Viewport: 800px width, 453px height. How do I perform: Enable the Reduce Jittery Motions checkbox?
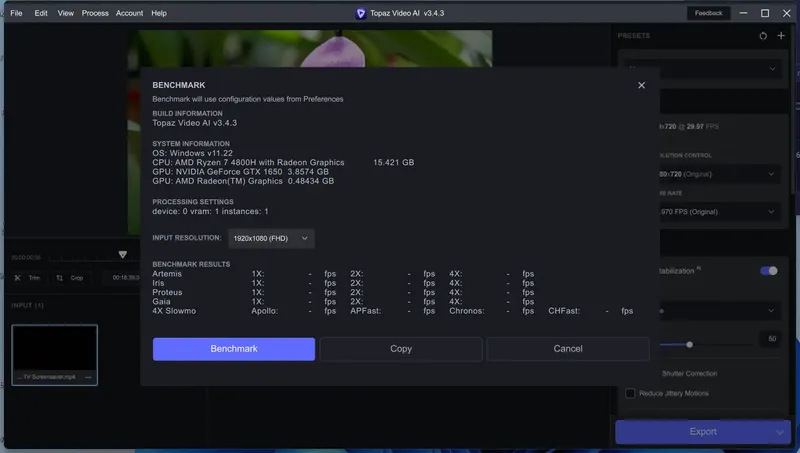(630, 393)
